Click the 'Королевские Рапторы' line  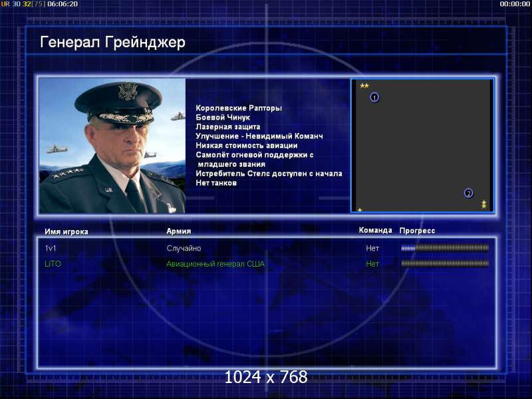click(x=239, y=108)
